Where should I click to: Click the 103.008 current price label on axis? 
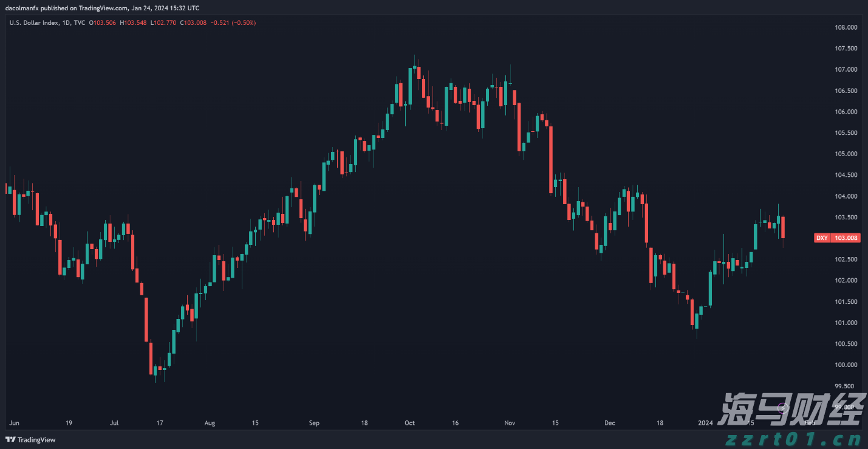(846, 238)
